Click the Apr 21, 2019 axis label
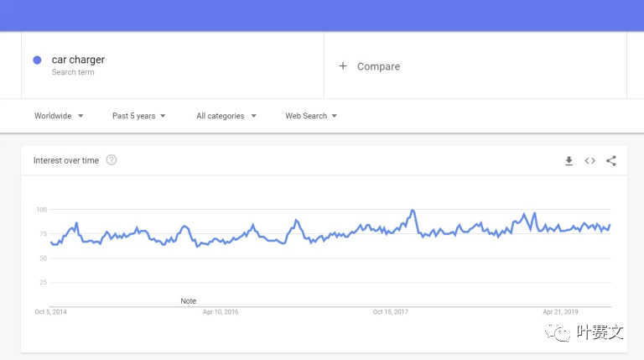 point(560,312)
